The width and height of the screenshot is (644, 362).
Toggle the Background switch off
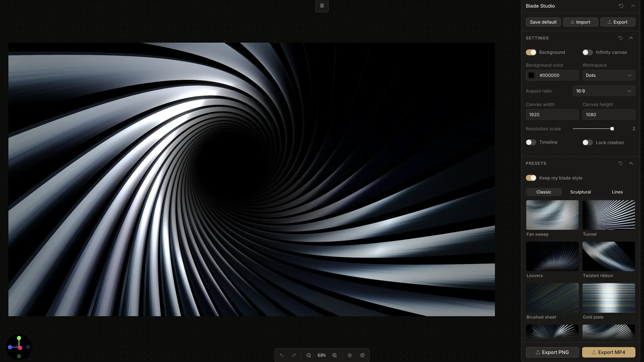click(531, 52)
